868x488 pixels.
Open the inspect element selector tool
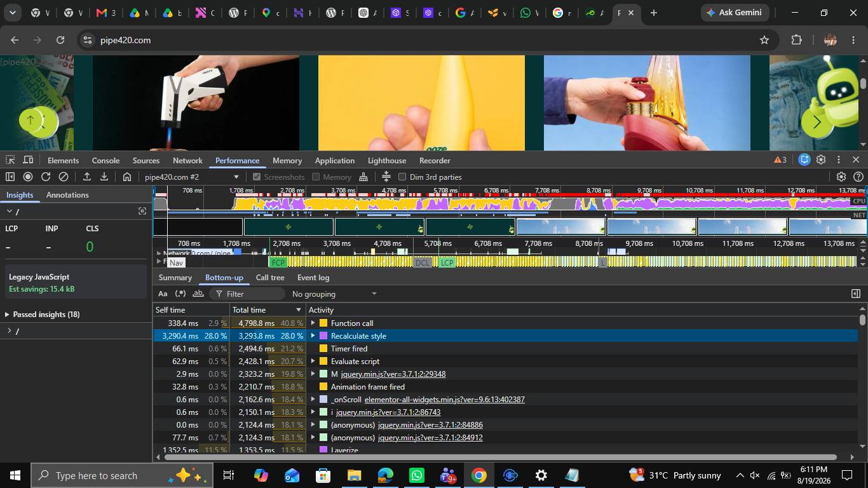(x=10, y=160)
